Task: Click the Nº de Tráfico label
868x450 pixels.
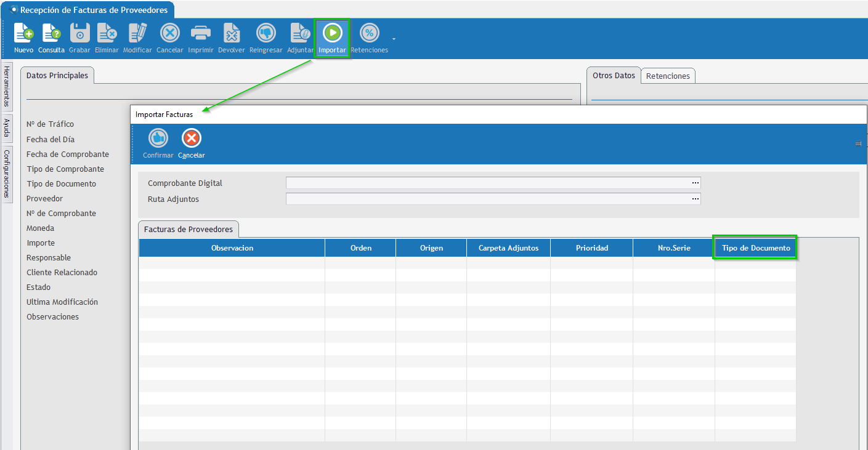Action: [x=50, y=124]
